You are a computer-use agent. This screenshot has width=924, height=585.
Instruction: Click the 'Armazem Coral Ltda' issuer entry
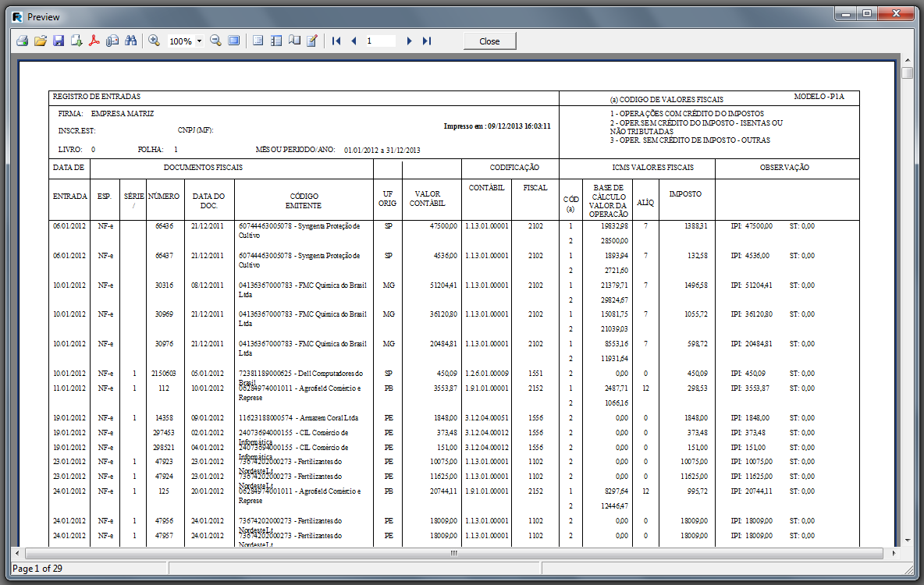click(329, 417)
